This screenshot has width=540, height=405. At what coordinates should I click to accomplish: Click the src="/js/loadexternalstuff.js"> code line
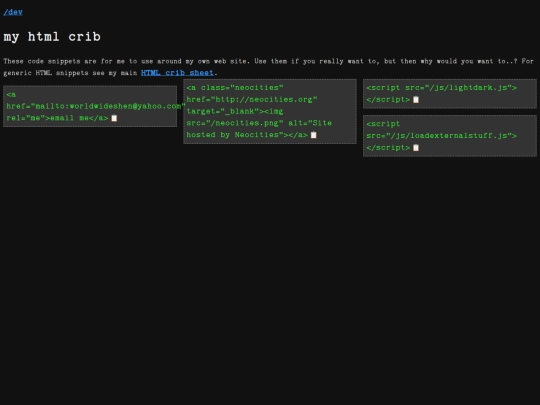(x=442, y=136)
